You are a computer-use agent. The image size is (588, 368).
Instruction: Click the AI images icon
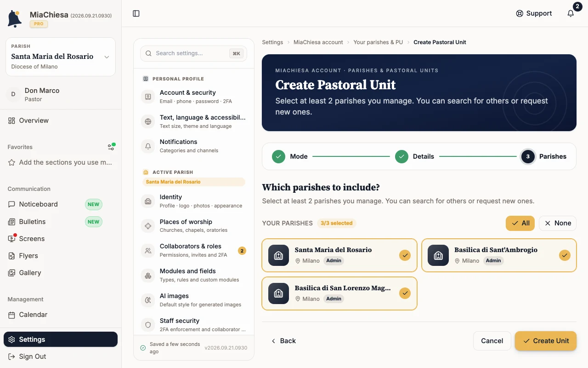click(x=148, y=300)
